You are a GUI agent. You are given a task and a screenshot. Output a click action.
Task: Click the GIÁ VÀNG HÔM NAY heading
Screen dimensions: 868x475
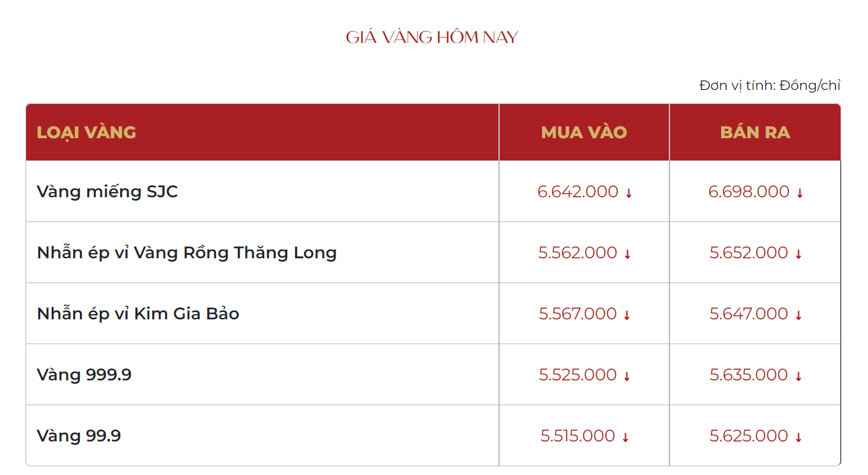[x=432, y=37]
